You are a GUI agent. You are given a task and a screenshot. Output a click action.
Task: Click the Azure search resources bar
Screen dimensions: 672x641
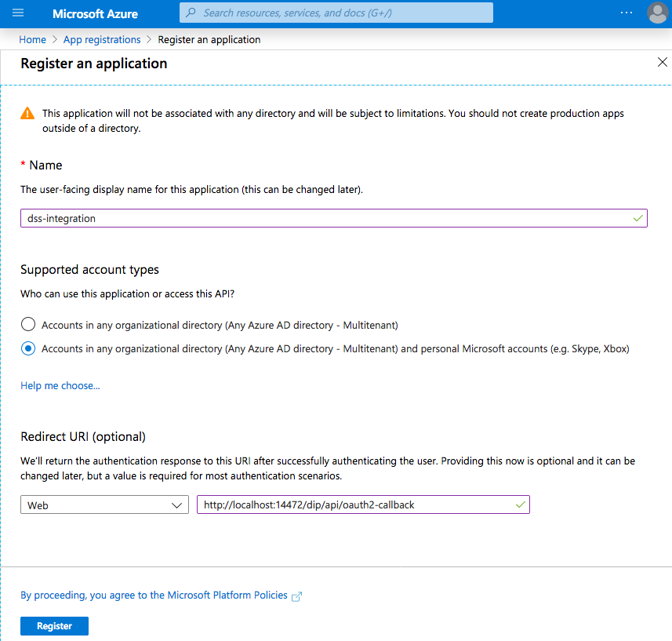[335, 13]
